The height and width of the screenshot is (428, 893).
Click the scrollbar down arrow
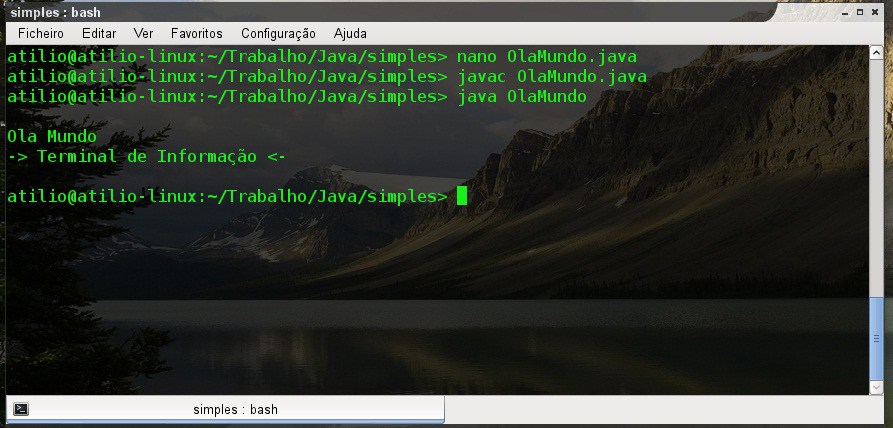(877, 388)
